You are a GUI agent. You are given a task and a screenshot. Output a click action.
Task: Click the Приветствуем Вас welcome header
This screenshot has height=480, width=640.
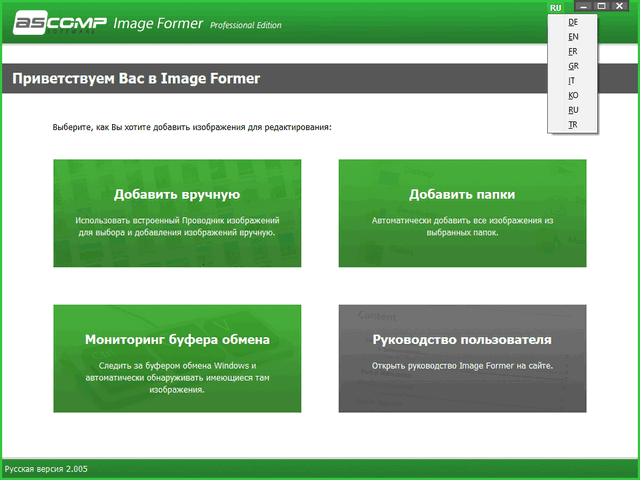pos(135,77)
